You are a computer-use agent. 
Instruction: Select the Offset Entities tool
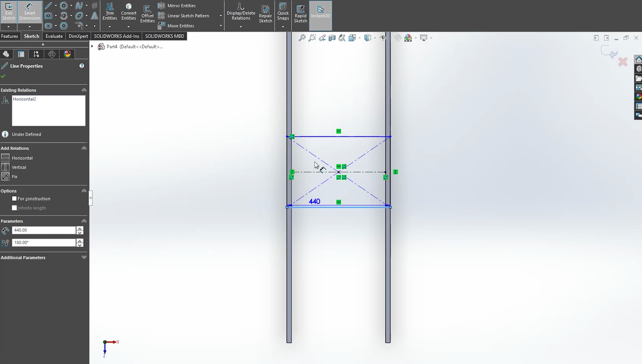[x=147, y=14]
